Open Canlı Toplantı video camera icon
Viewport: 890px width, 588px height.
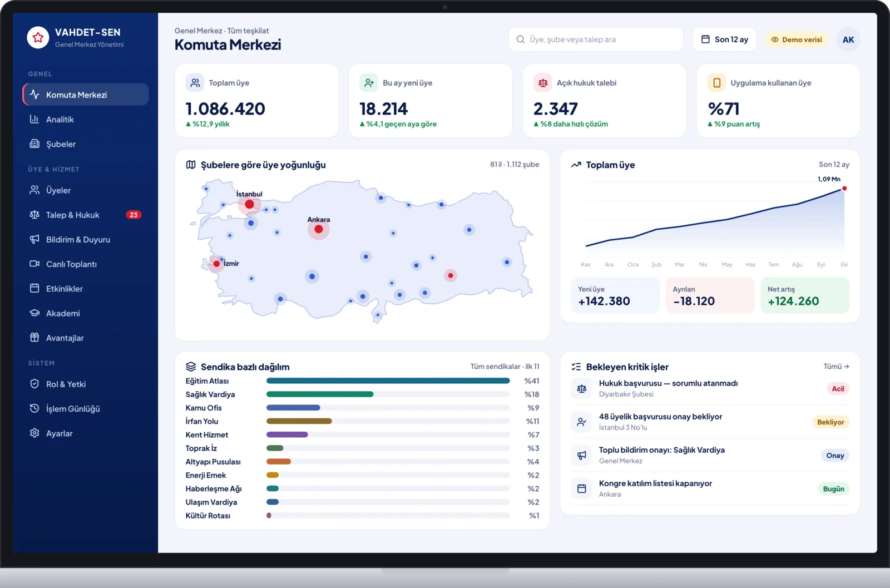[x=34, y=264]
